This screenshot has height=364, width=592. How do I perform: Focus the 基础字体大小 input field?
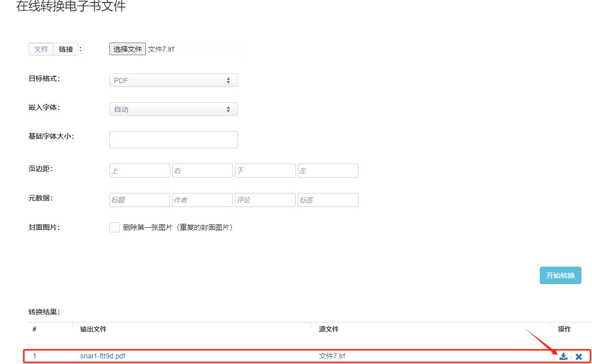pos(174,140)
